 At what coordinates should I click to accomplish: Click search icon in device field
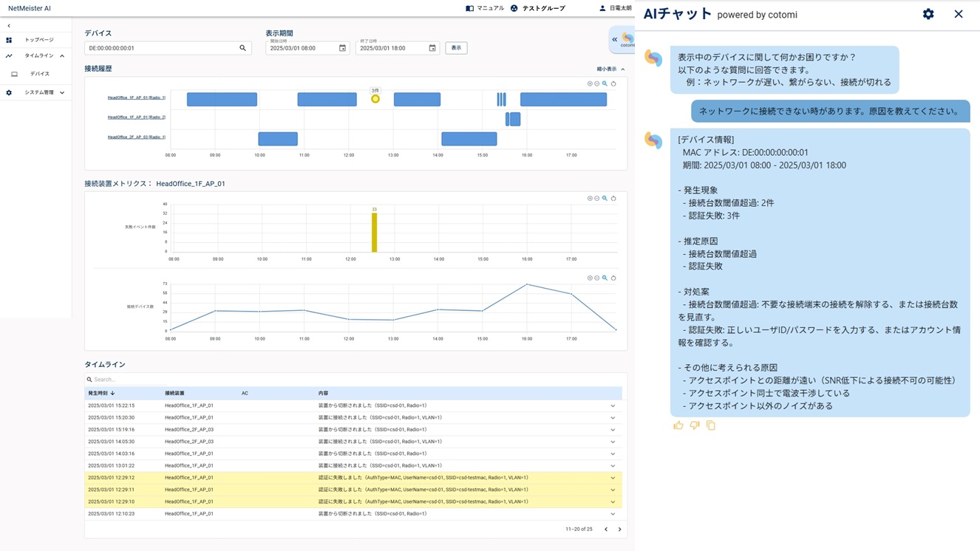pyautogui.click(x=242, y=48)
